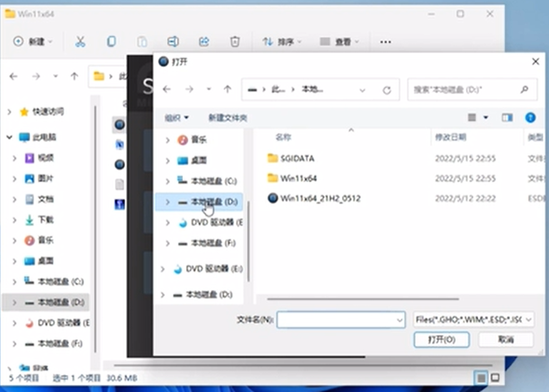Select 本地磁盘 (F:) in Explorer sidebar
The image size is (549, 392).
[x=60, y=343]
